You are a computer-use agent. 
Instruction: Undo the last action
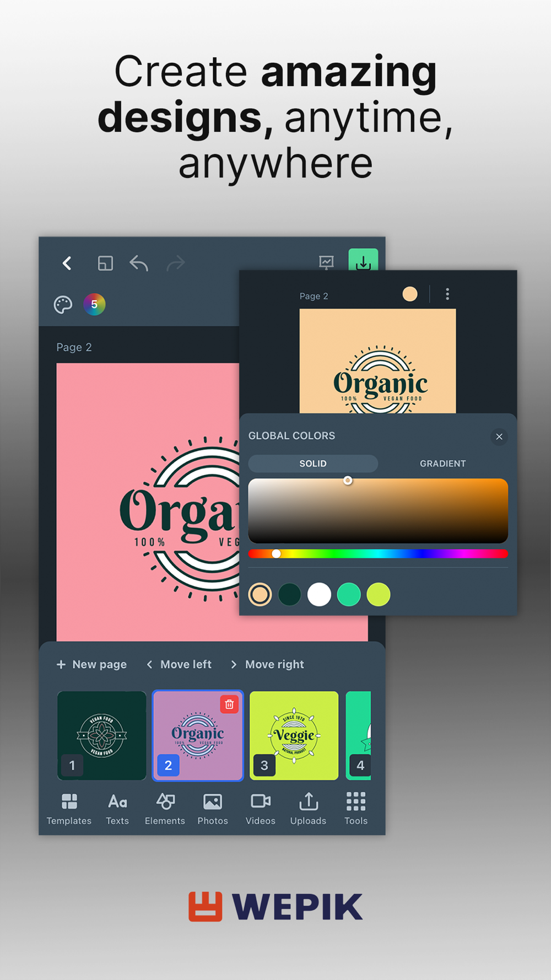[x=139, y=263]
